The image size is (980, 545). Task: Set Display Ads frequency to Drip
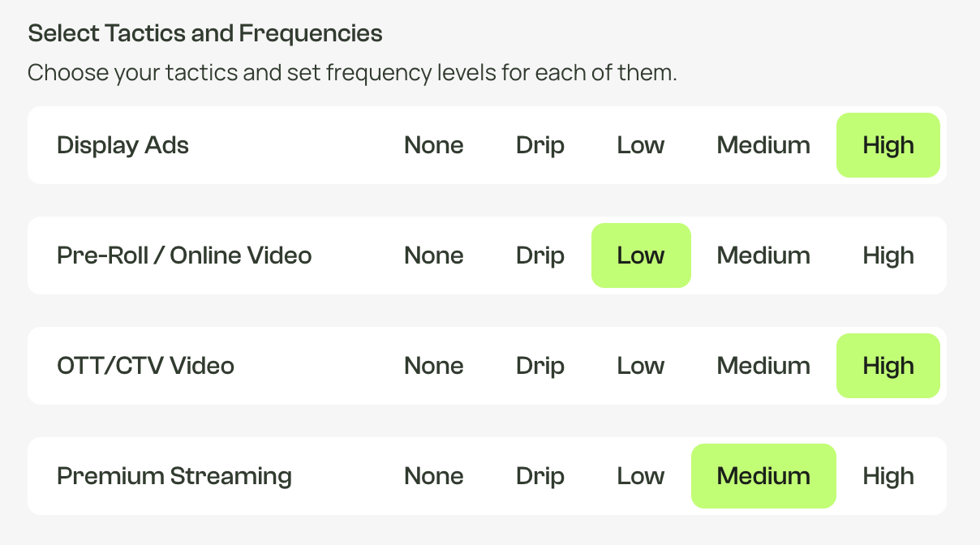[x=540, y=145]
